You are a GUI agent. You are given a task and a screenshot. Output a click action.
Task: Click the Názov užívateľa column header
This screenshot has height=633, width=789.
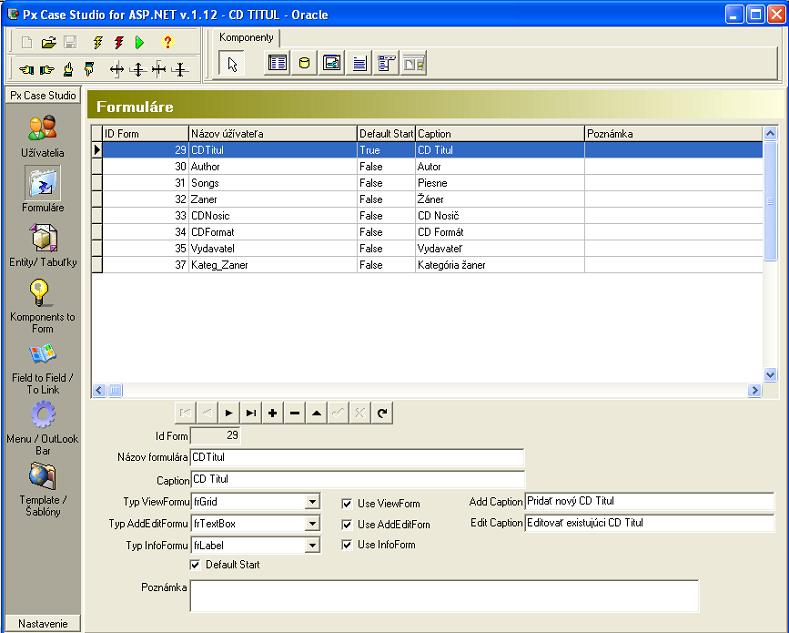(272, 134)
